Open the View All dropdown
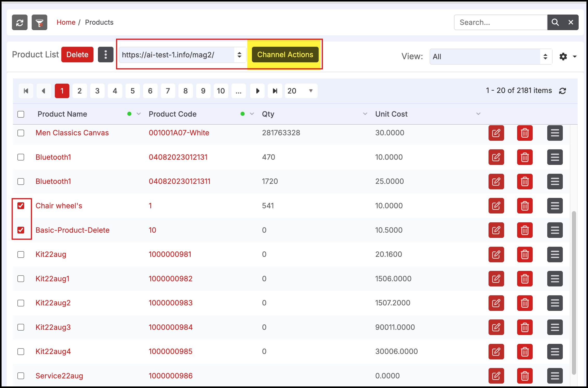The width and height of the screenshot is (588, 388). click(491, 57)
